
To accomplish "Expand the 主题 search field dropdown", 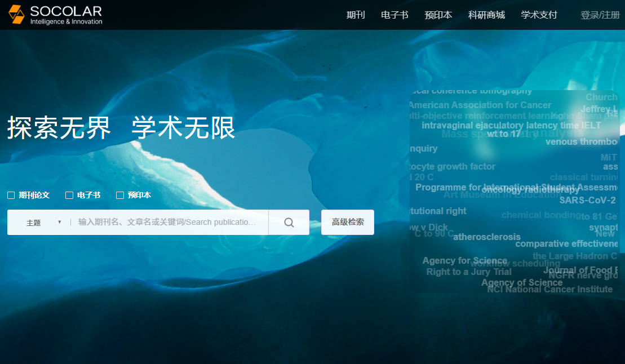I will tap(43, 223).
